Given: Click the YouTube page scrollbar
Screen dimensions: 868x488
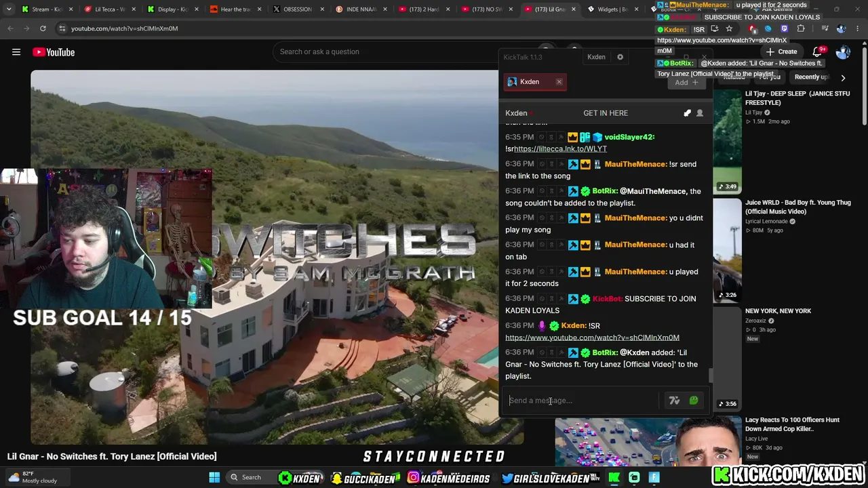Looking at the screenshot, I should pos(864,85).
